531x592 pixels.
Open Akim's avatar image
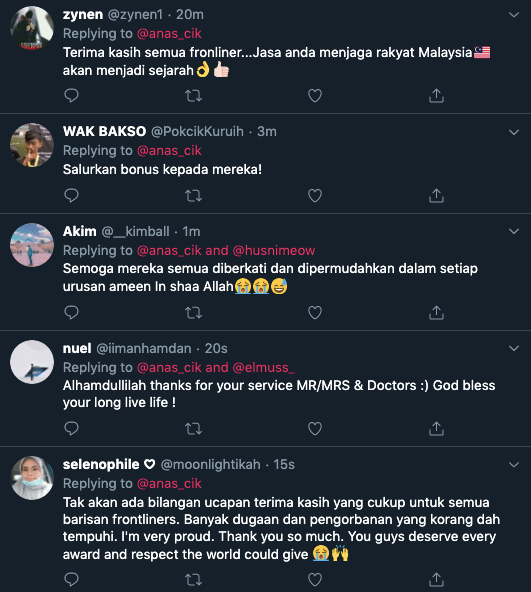tap(32, 245)
